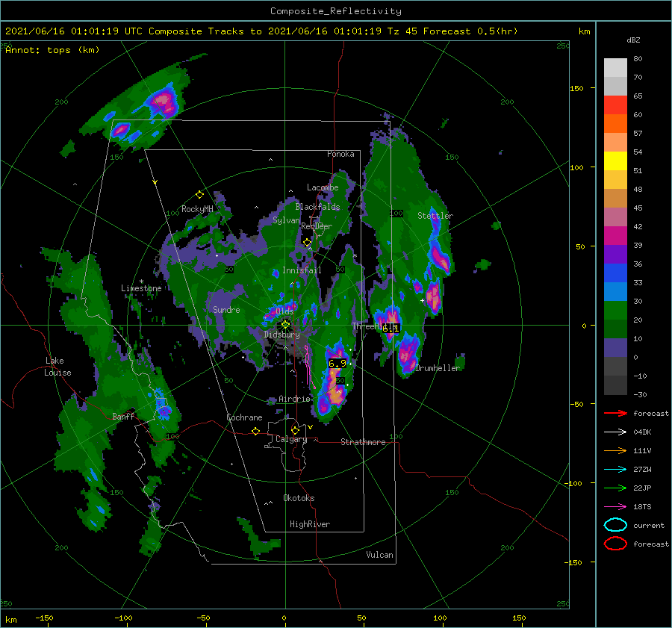The image size is (672, 628).
Task: Click the RedDeer city label
Action: pos(317,226)
